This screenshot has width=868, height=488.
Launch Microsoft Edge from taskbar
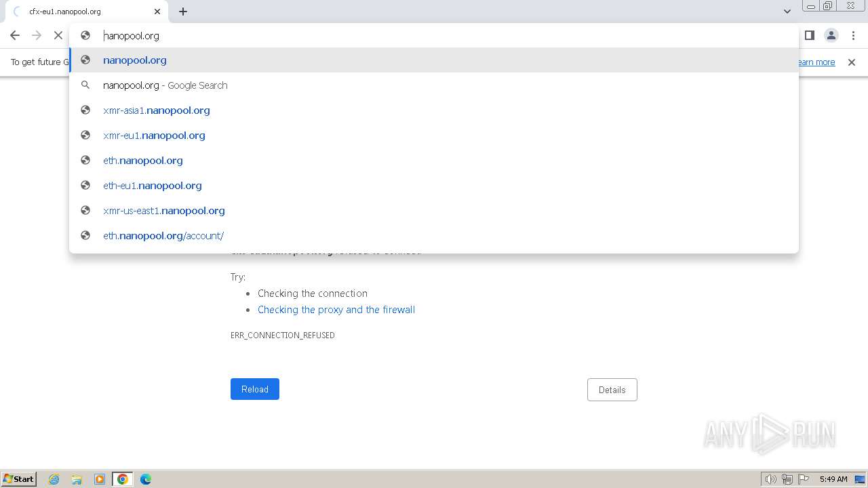tap(146, 479)
